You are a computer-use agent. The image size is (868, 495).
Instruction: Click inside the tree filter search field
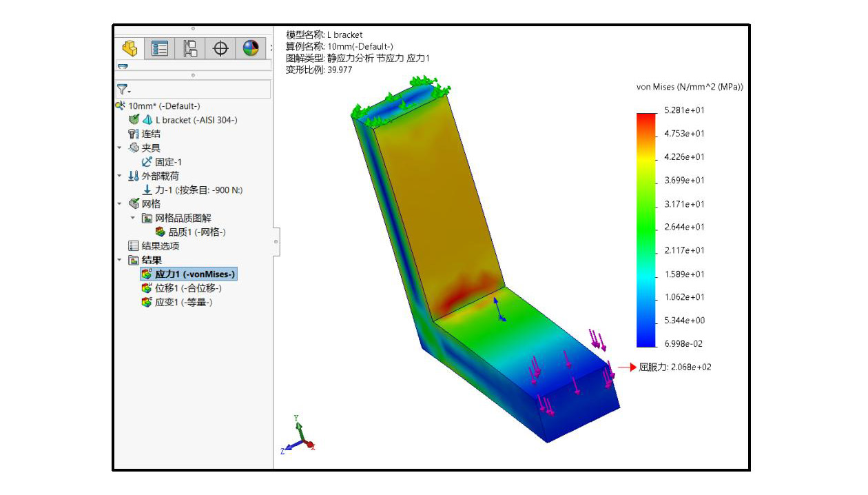coord(200,89)
